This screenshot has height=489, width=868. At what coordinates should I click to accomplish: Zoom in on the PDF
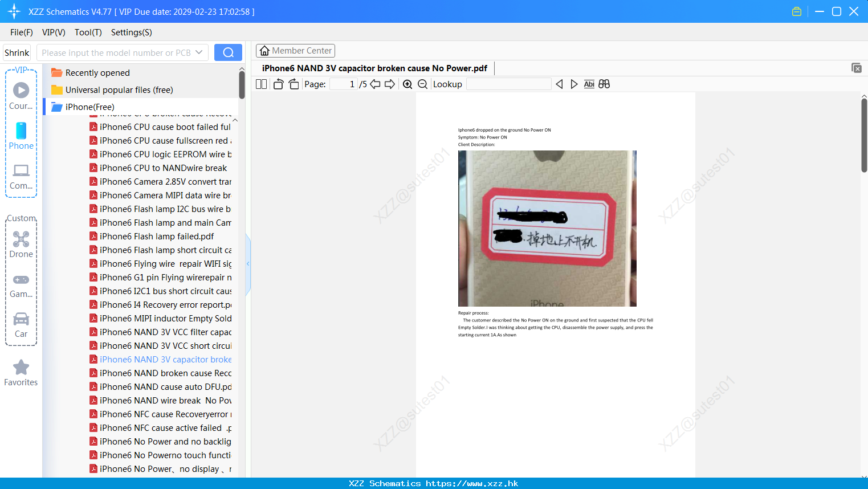[x=407, y=84]
